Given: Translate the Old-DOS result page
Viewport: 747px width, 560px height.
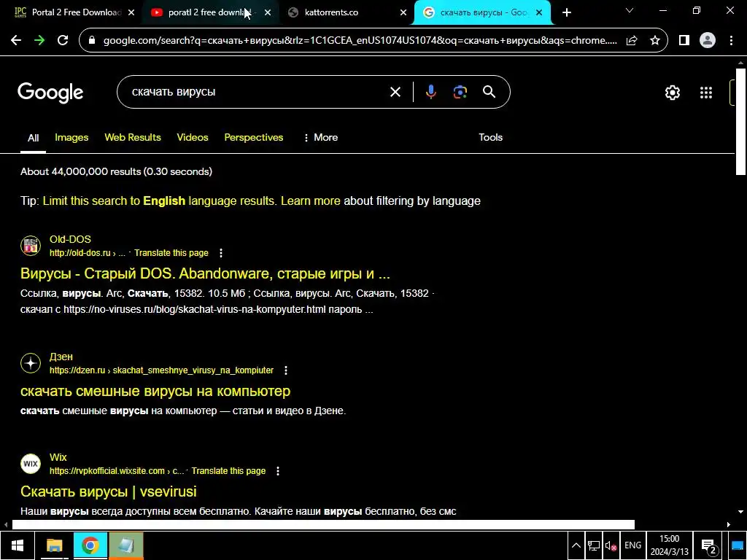Looking at the screenshot, I should [171, 253].
